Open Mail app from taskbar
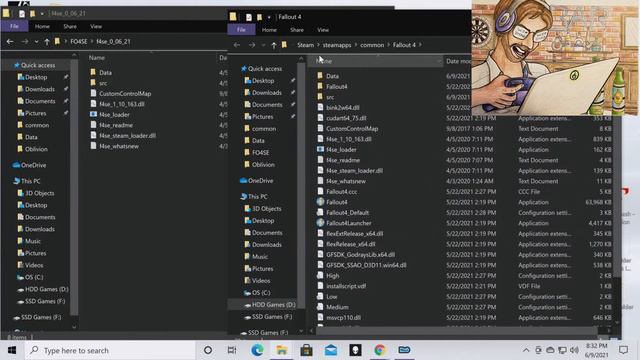The height and width of the screenshot is (360, 640). tap(331, 350)
